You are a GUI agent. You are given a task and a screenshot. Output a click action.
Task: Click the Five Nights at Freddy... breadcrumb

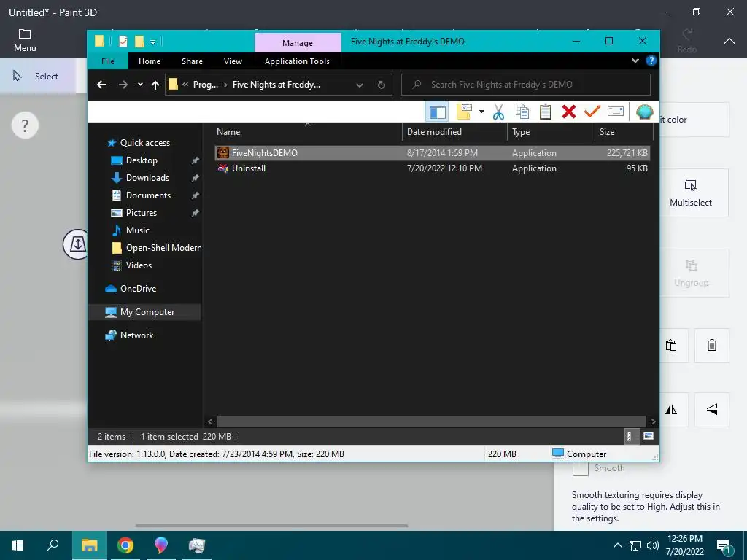(x=276, y=85)
